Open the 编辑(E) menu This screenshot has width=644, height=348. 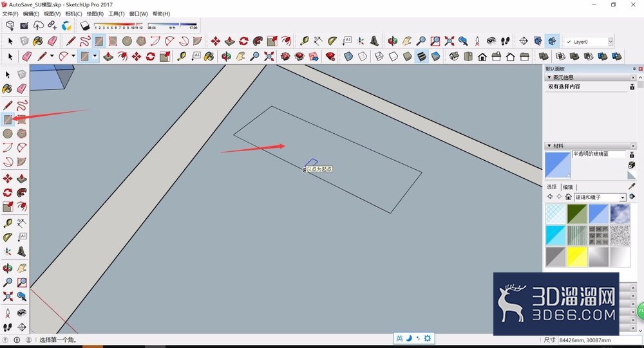point(31,14)
